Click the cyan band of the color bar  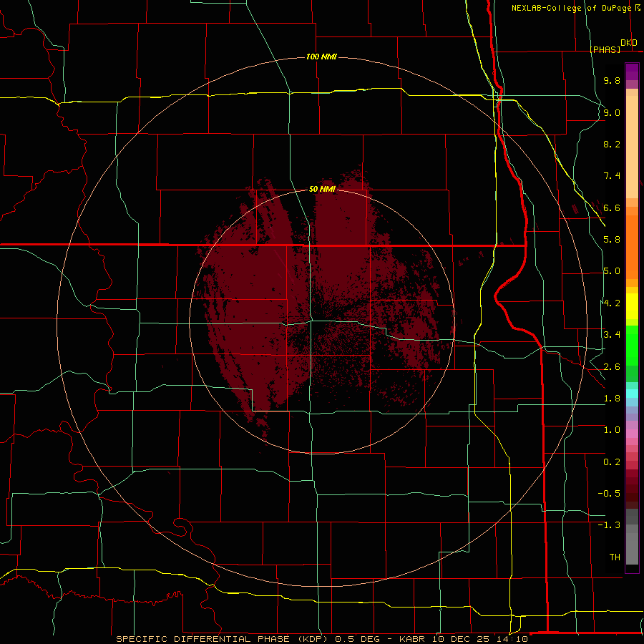pos(632,393)
